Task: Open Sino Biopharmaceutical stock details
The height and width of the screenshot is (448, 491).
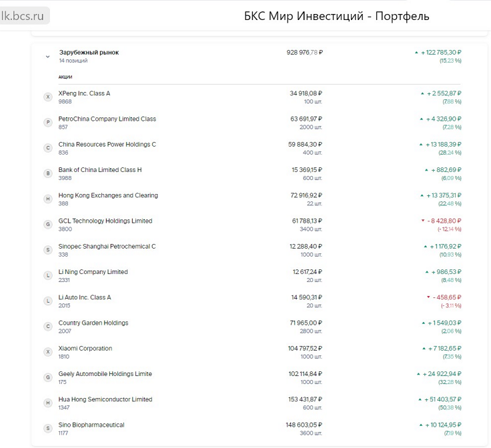Action: point(91,425)
